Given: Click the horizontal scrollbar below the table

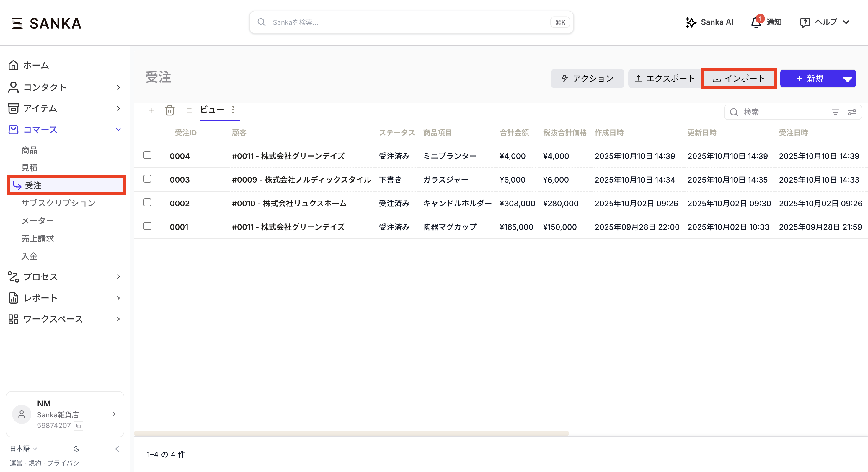Looking at the screenshot, I should 351,433.
